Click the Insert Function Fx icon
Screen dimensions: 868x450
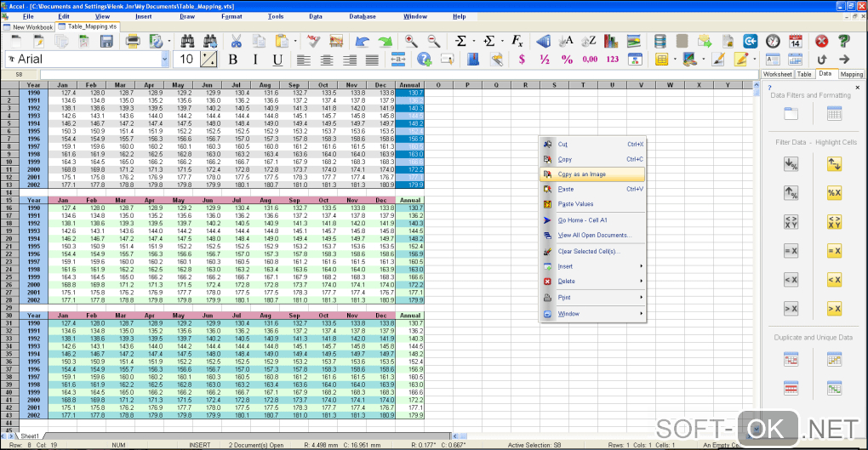[517, 41]
